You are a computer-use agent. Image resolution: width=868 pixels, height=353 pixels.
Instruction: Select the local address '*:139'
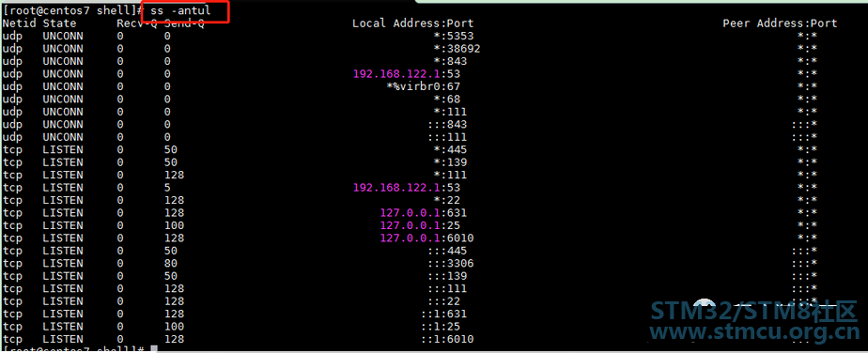[450, 162]
